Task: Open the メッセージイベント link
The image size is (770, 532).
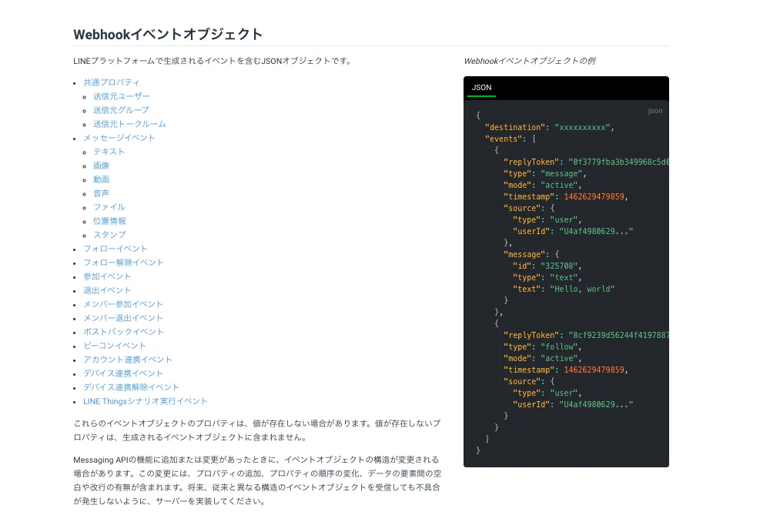Action: point(119,138)
